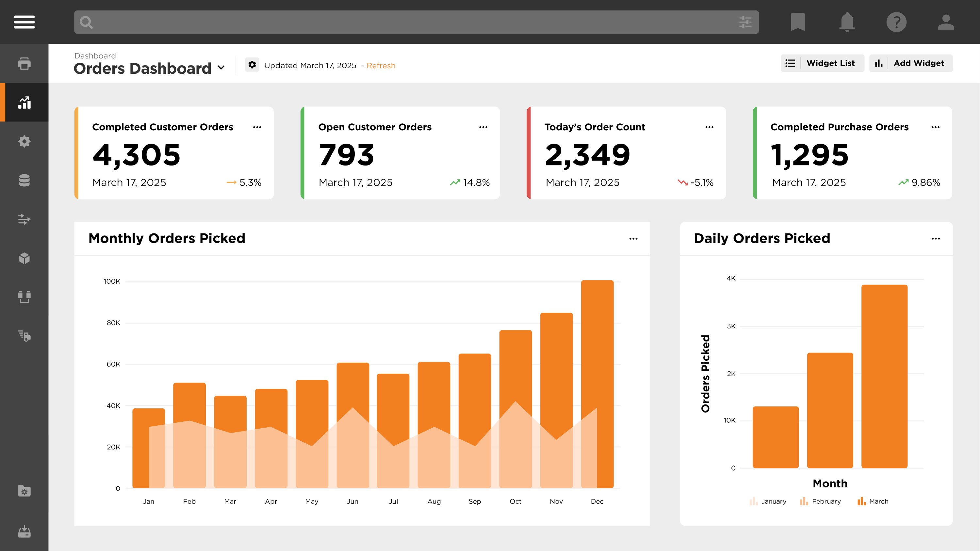Viewport: 980px width, 552px height.
Task: Click the Refresh link
Action: [381, 66]
